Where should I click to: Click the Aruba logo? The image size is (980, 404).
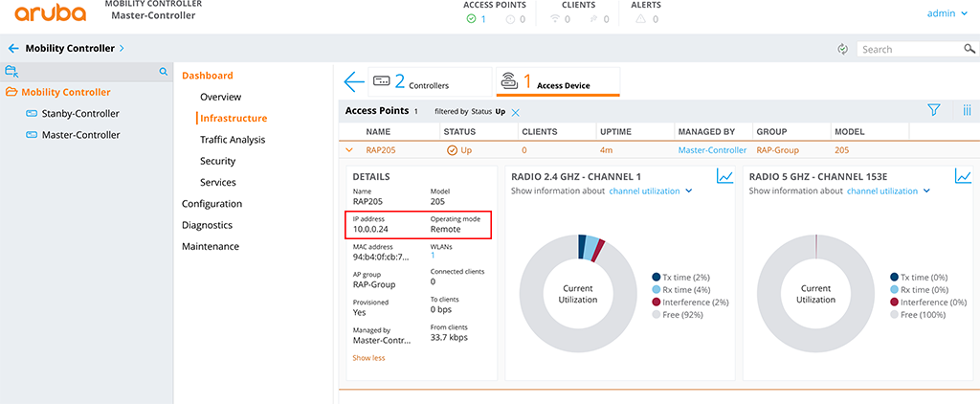tap(44, 14)
